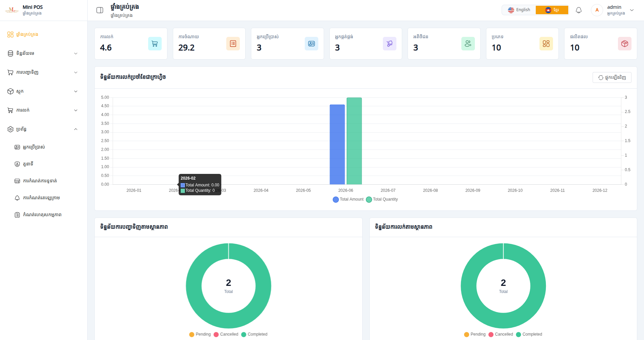Viewport: 644px width, 340px height.
Task: Toggle Cancelled in the right donut chart legend
Action: click(501, 334)
